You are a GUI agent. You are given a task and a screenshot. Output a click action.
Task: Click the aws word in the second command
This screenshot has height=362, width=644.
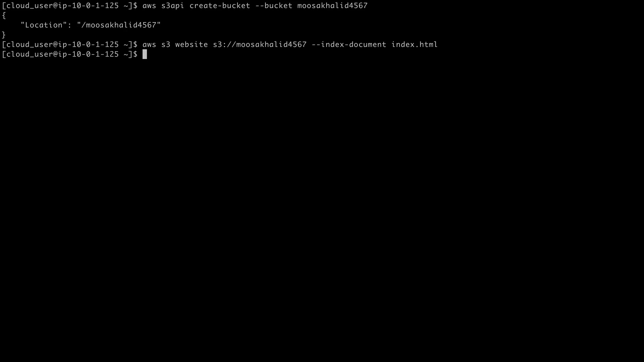click(x=149, y=45)
